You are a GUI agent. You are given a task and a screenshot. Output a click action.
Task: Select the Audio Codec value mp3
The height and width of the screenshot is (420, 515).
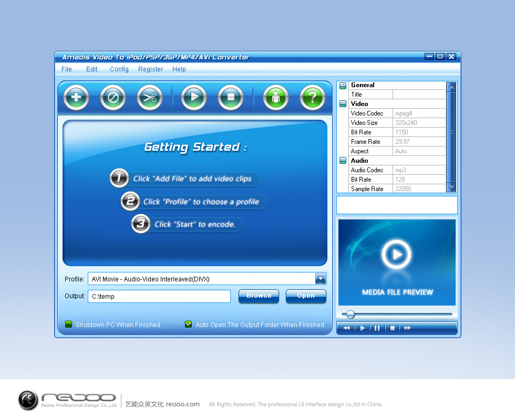pyautogui.click(x=400, y=170)
